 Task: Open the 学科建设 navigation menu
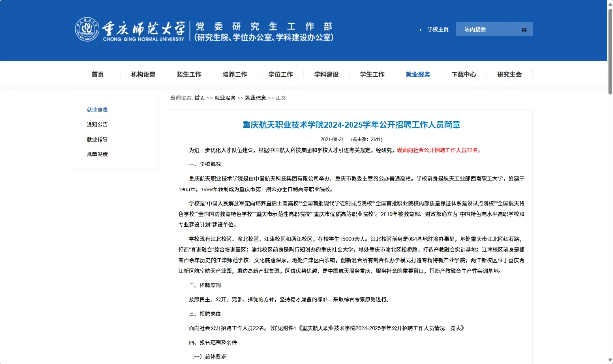pyautogui.click(x=326, y=74)
